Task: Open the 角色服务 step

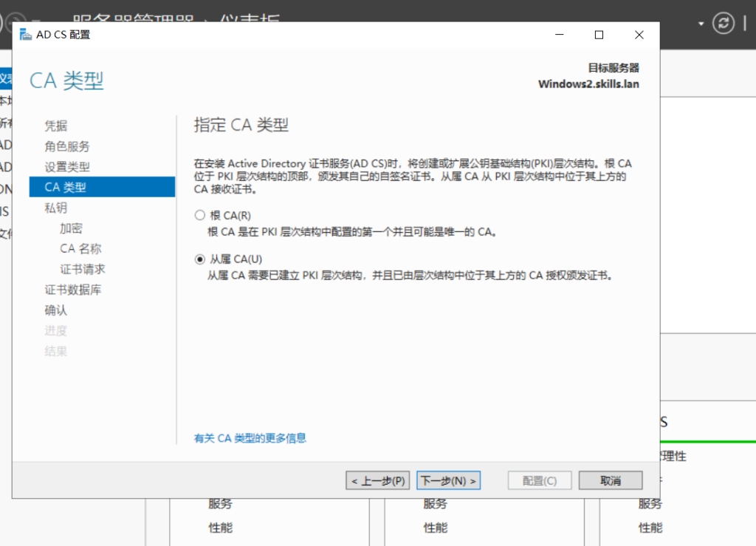Action: click(67, 146)
